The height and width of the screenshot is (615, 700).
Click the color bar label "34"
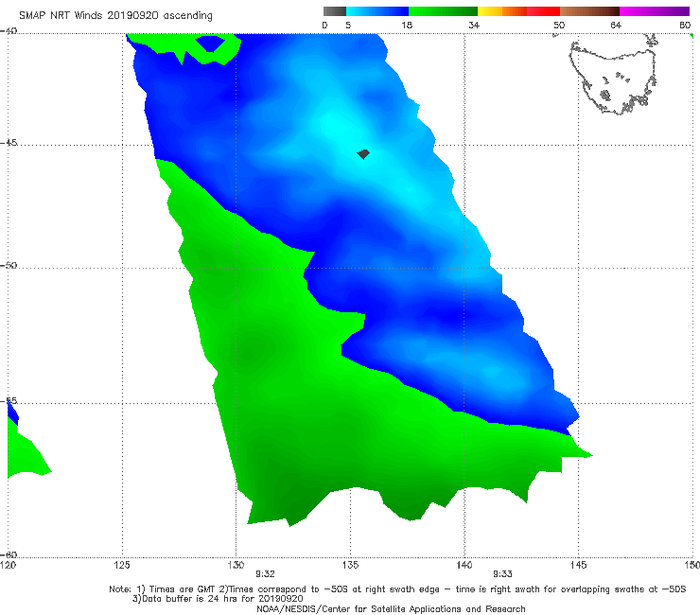pos(474,26)
